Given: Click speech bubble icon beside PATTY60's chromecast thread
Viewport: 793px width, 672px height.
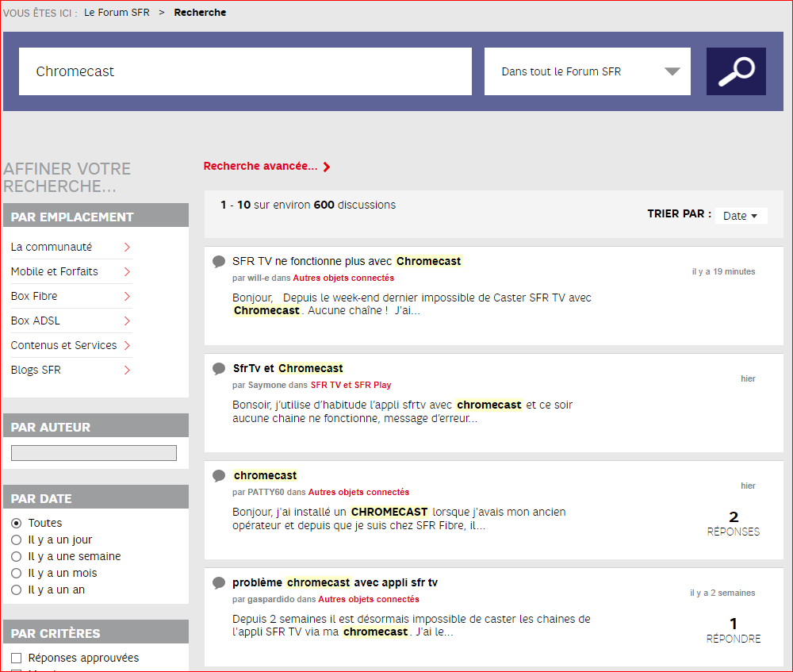Looking at the screenshot, I should pyautogui.click(x=219, y=476).
